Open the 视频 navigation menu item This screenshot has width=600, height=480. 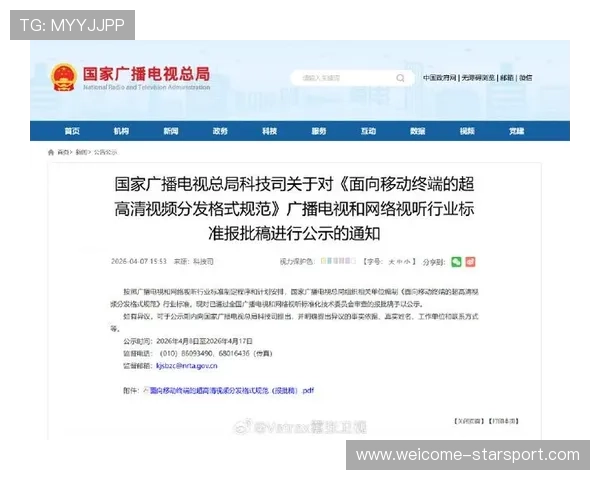pos(467,131)
